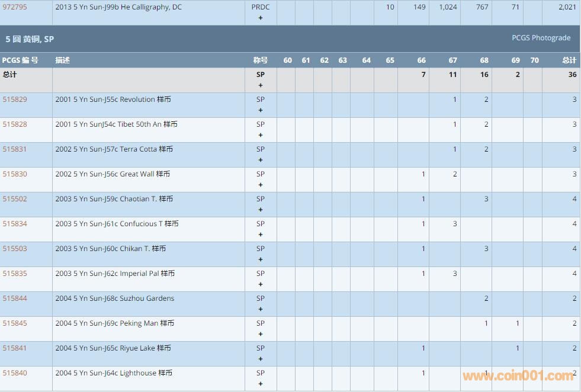Expand plus sign in Suzhou Gardens row
Viewport: 581px width, 392px height.
[261, 309]
